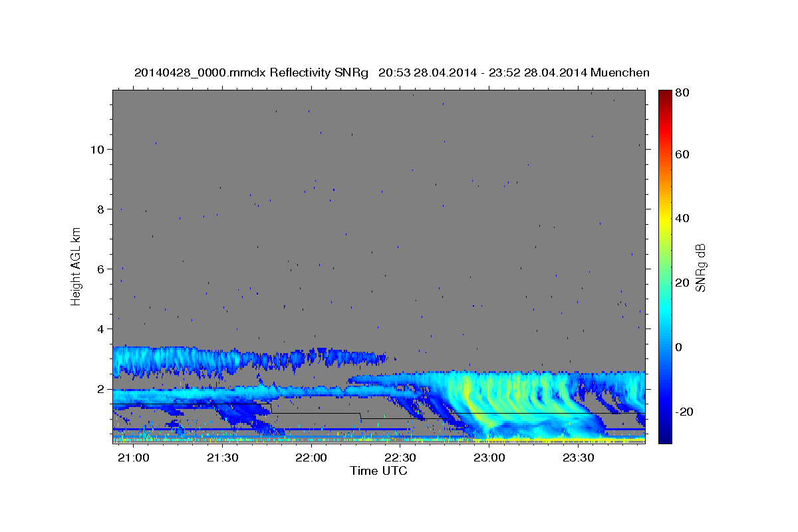Click the plot title text starting with 20140428_0000.mmclx

click(x=392, y=72)
